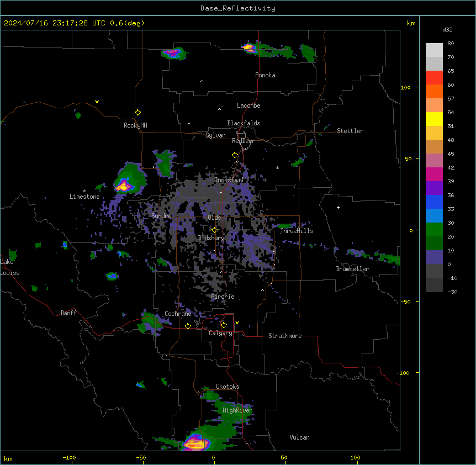This screenshot has height=465, width=476.
Task: Click the Lacombe label
Action: tap(248, 105)
